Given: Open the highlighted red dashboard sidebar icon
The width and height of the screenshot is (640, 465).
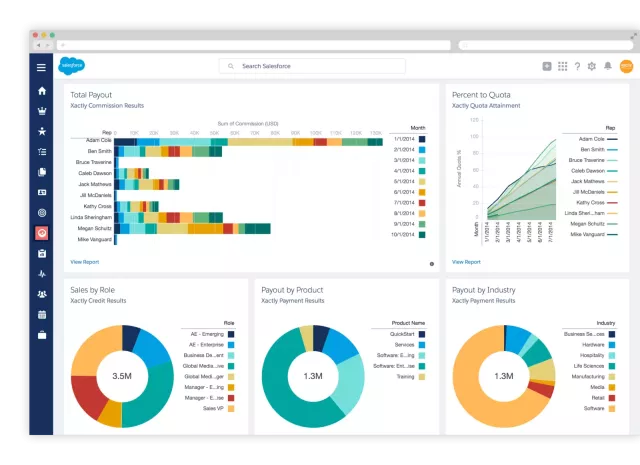Looking at the screenshot, I should [x=41, y=233].
